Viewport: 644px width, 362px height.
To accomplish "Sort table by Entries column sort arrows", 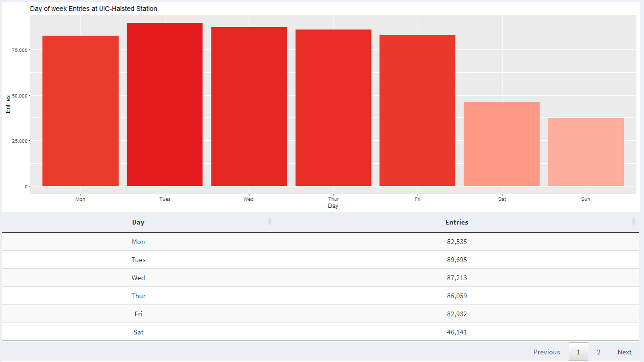I will click(634, 222).
